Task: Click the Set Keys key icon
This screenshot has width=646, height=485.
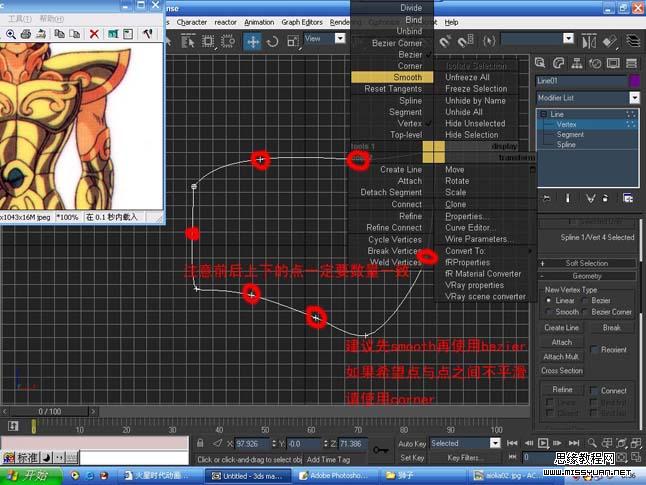Action: (379, 450)
